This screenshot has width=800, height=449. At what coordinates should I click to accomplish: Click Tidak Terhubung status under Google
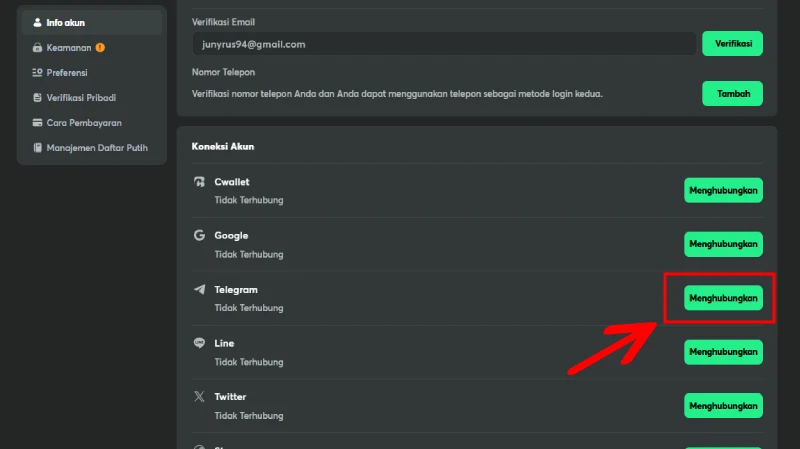(249, 254)
